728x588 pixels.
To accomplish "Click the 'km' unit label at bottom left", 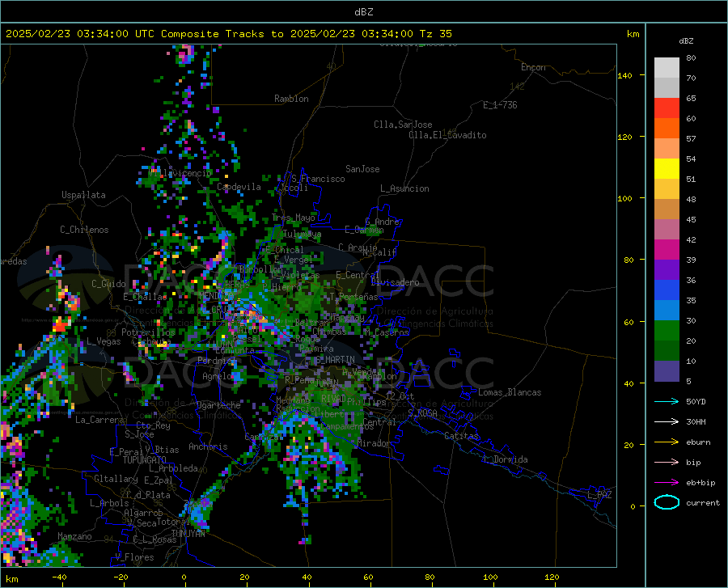I will [11, 579].
